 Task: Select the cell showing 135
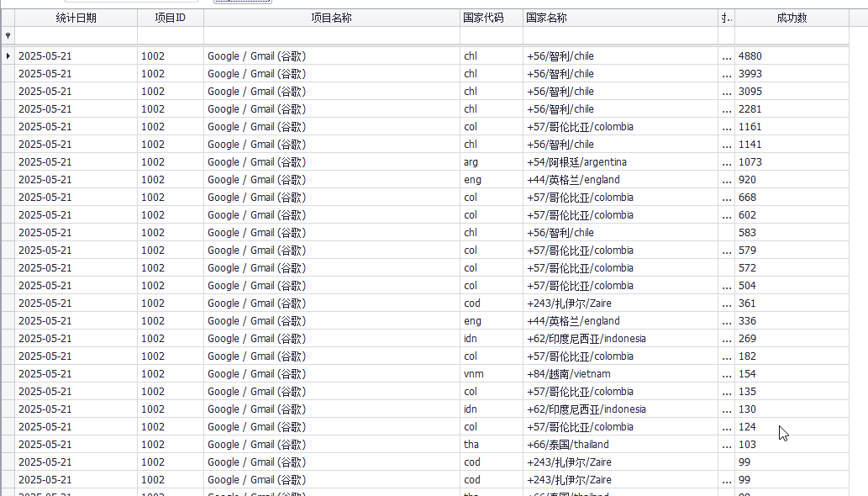792,392
